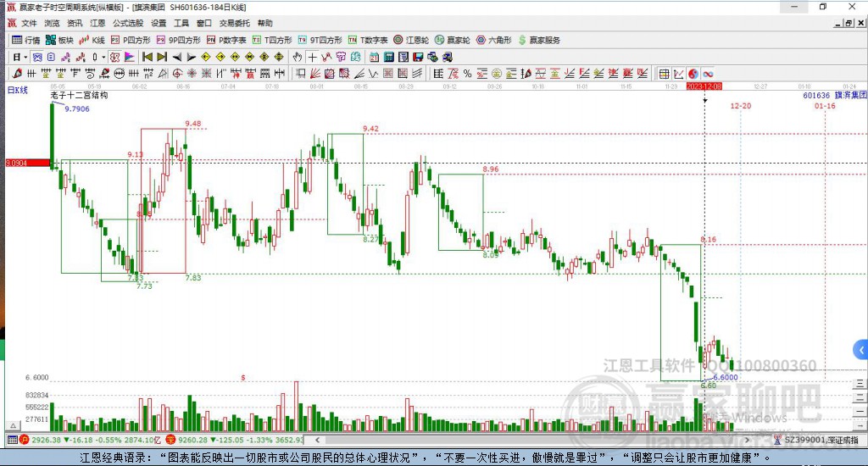Click the yellow diamond right-arrow icon
Image resolution: width=868 pixels, height=466 pixels.
(220, 57)
